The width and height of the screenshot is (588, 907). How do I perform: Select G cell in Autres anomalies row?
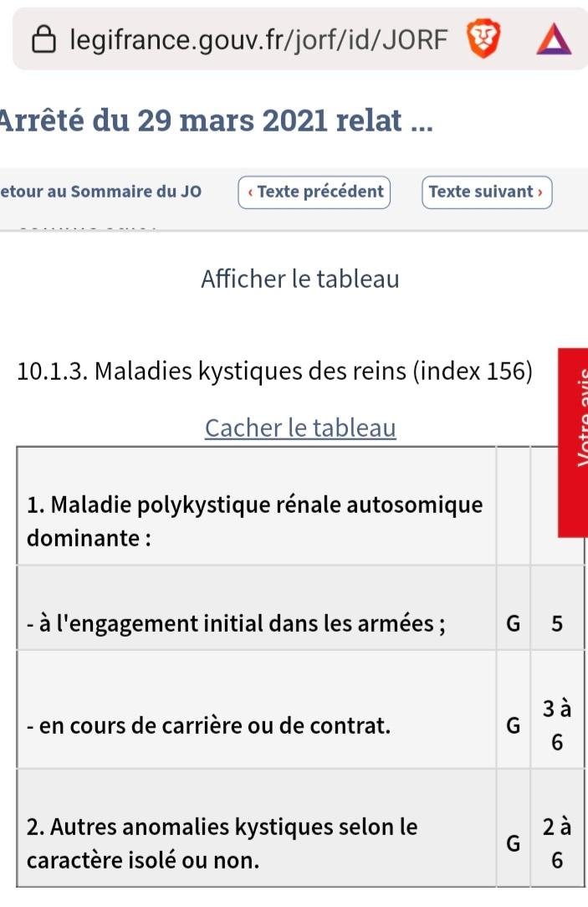514,828
